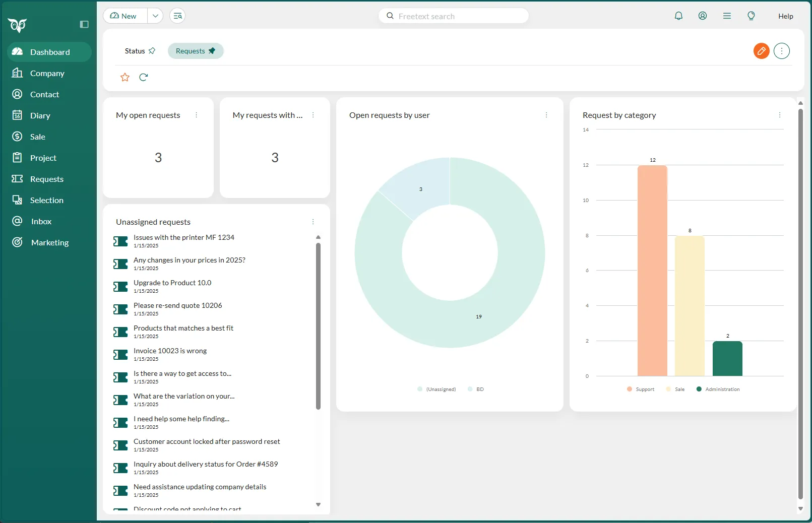The image size is (812, 523).
Task: Click the lightbulb tips icon
Action: pyautogui.click(x=751, y=16)
